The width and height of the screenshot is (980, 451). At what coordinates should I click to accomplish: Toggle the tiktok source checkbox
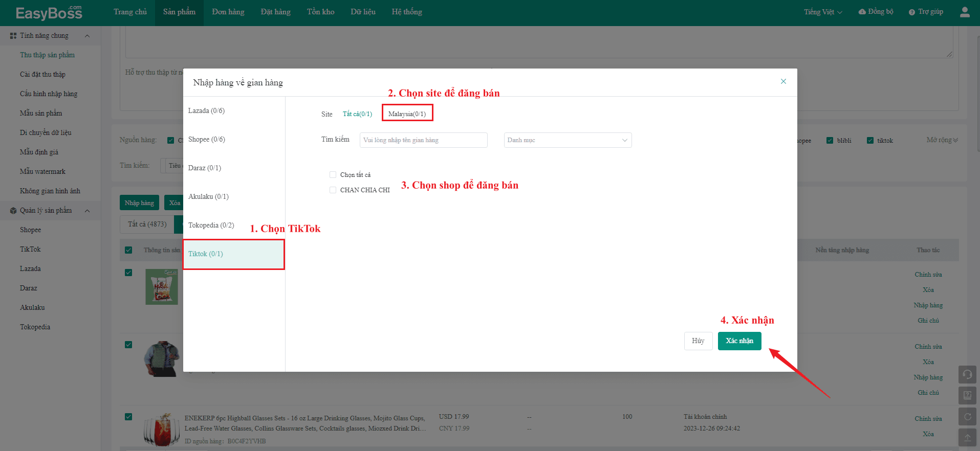click(x=870, y=141)
